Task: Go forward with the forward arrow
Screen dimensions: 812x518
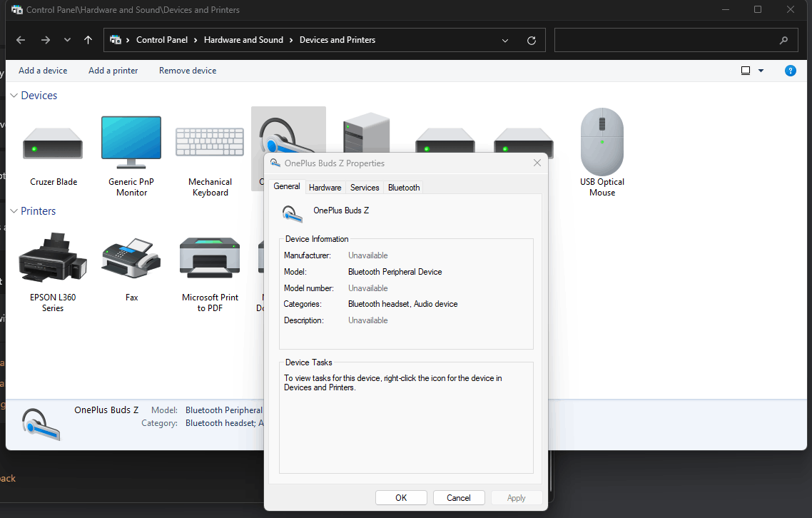Action: [x=46, y=40]
